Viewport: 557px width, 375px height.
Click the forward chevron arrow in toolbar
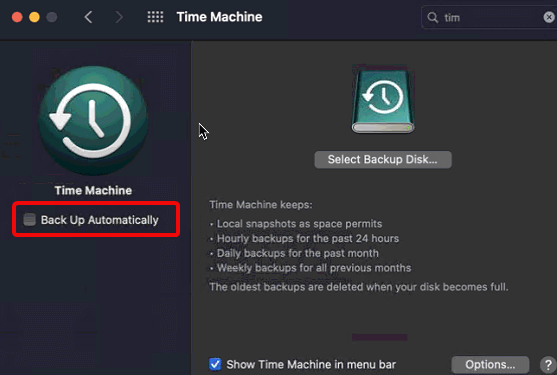[119, 17]
